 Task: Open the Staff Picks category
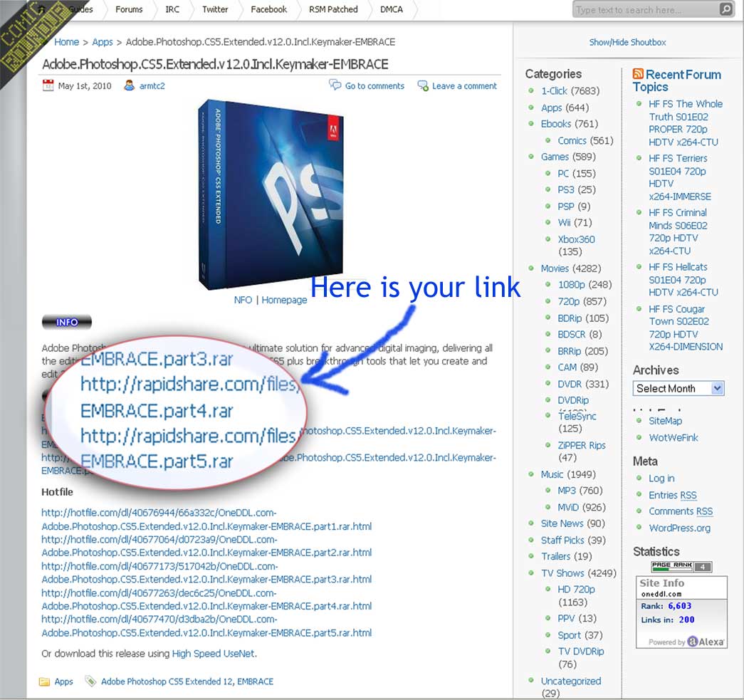point(562,540)
